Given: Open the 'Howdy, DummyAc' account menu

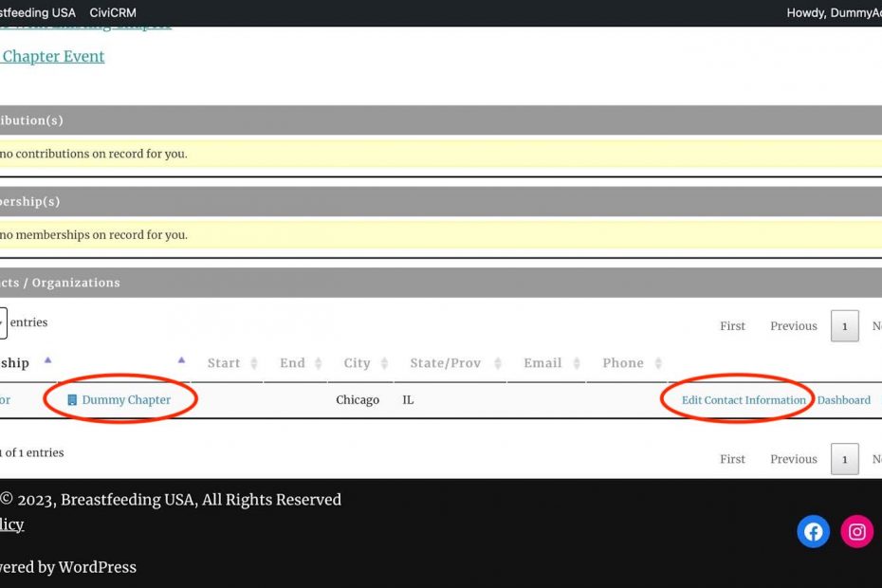Looking at the screenshot, I should pos(835,12).
